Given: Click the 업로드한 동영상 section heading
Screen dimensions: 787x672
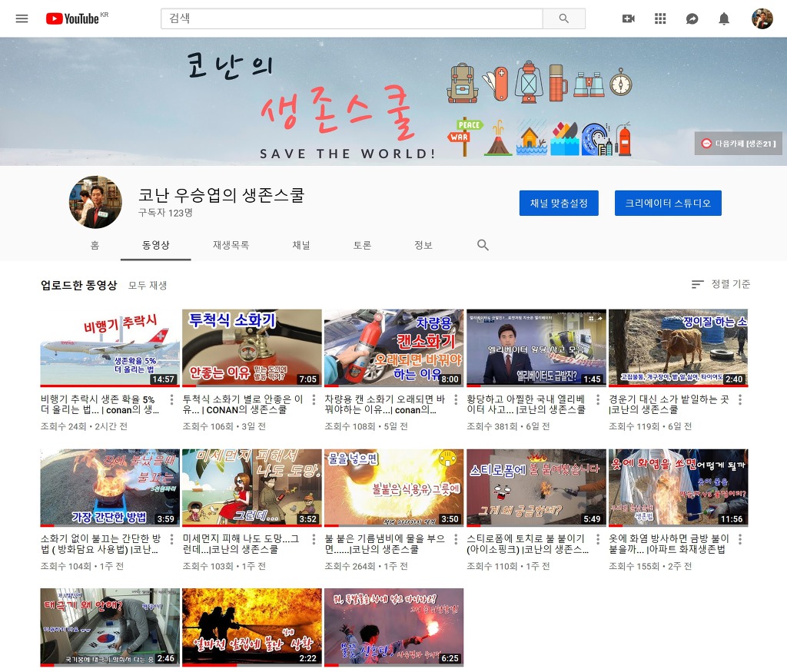Looking at the screenshot, I should 79,286.
